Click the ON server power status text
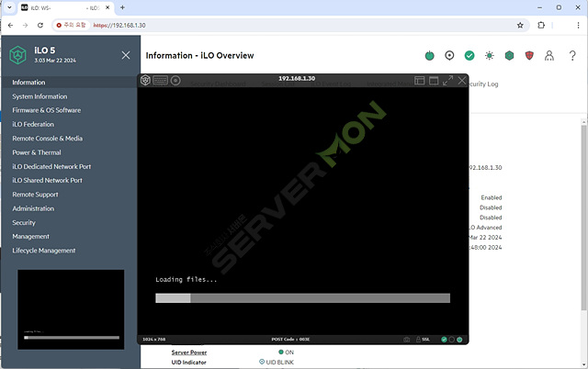The width and height of the screenshot is (588, 369). click(289, 352)
